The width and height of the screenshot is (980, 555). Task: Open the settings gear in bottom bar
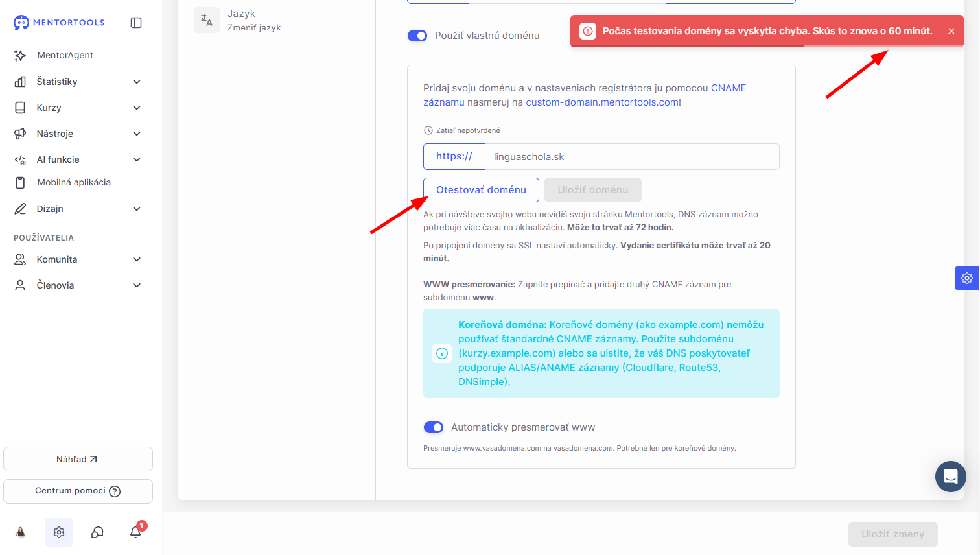(59, 532)
